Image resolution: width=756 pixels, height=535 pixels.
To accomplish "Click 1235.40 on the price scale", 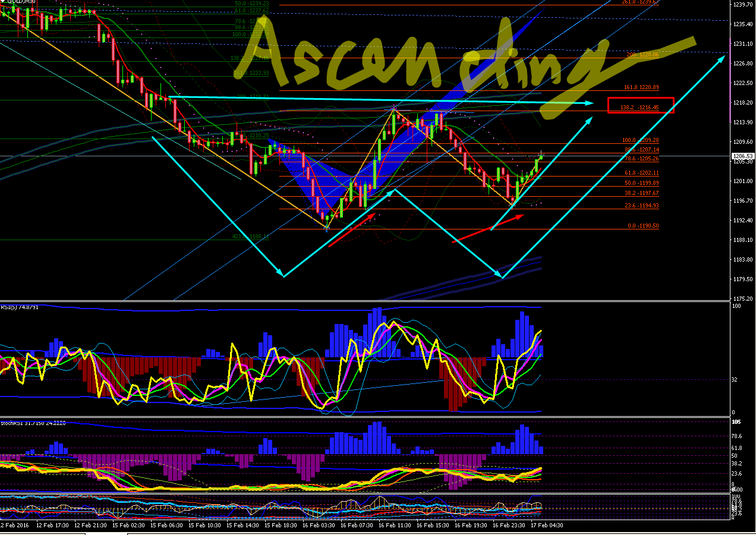I will pos(742,24).
